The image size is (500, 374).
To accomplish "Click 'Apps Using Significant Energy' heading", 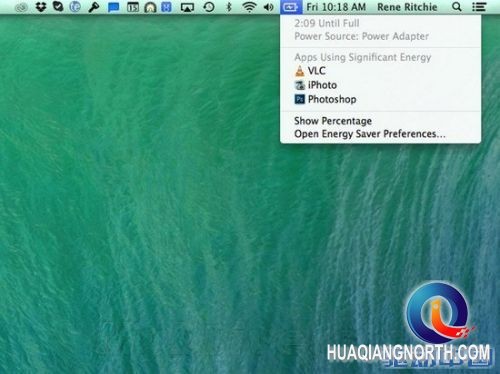I will (x=363, y=57).
